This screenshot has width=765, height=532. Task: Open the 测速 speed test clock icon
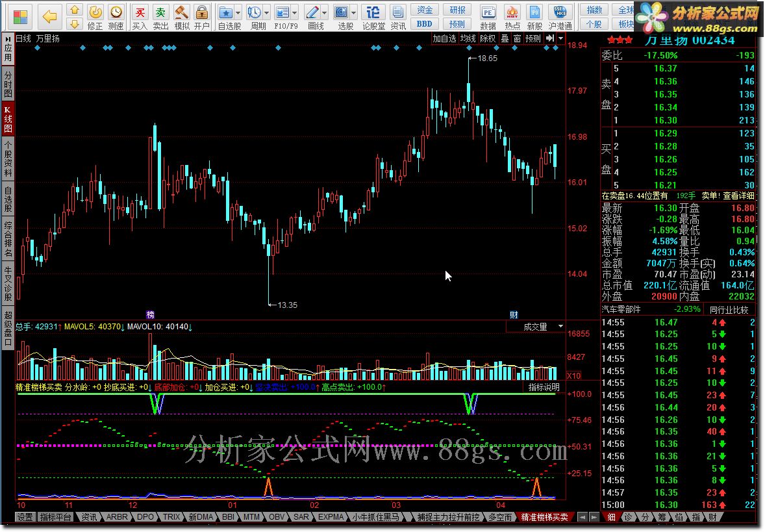116,17
